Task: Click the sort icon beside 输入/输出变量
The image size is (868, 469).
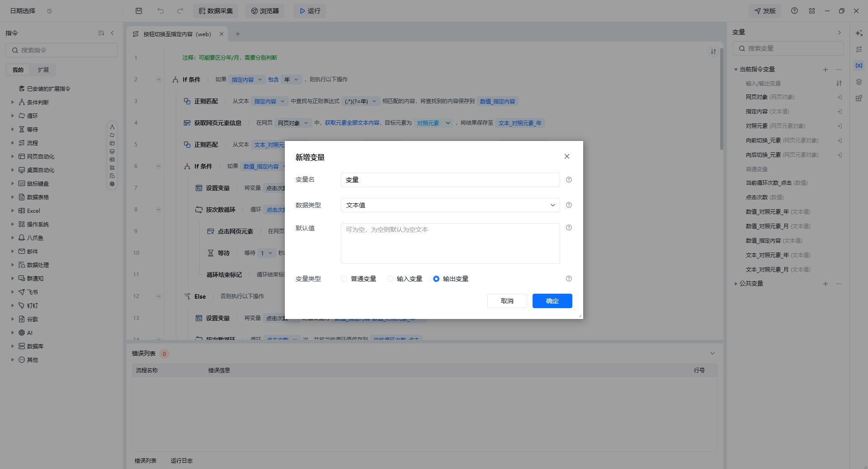Action: click(839, 83)
